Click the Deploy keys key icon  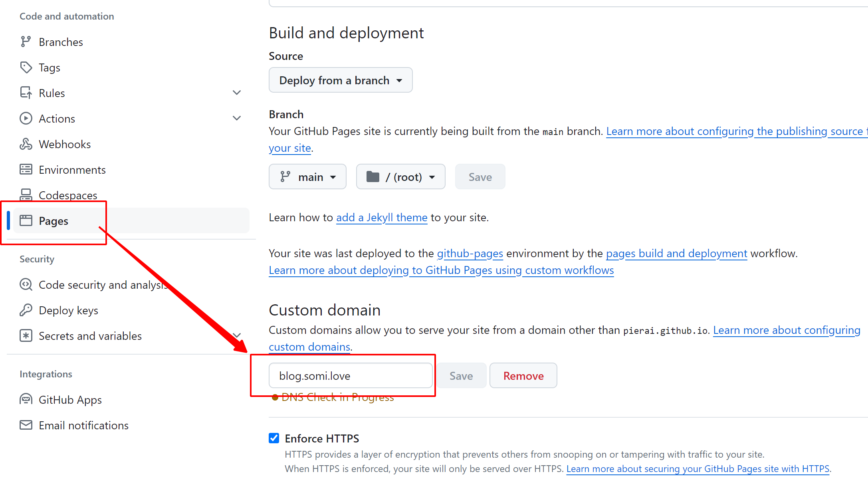[26, 310]
